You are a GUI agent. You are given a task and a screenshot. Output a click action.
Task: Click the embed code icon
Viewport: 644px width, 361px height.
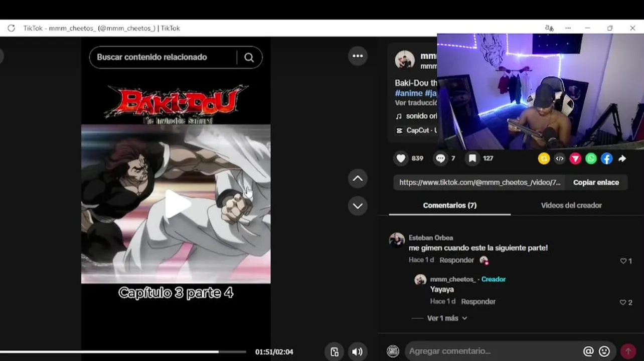[x=560, y=158]
